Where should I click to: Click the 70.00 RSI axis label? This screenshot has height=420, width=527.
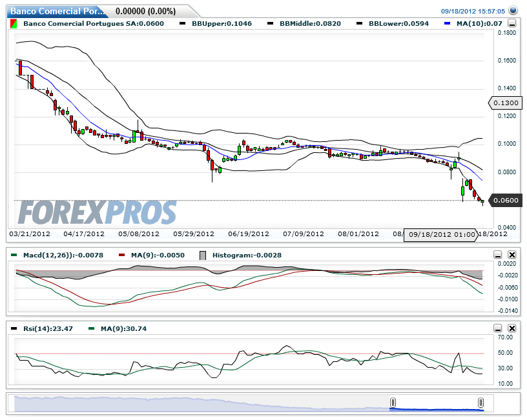pos(505,337)
